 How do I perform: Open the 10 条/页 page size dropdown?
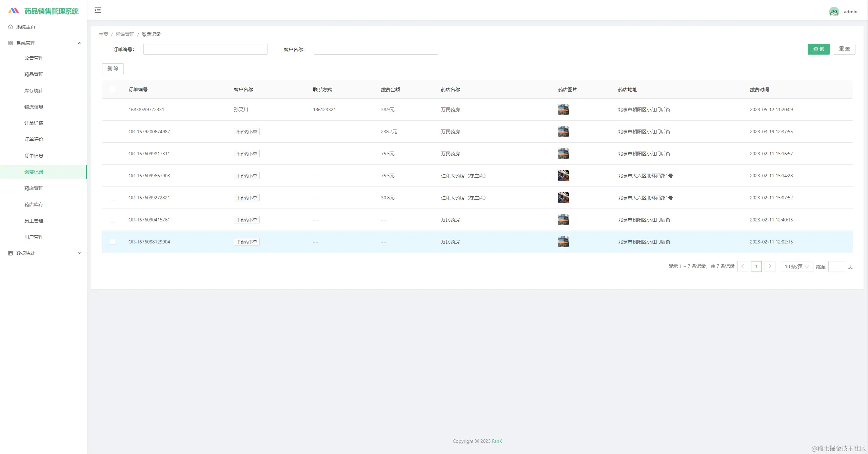click(x=796, y=267)
